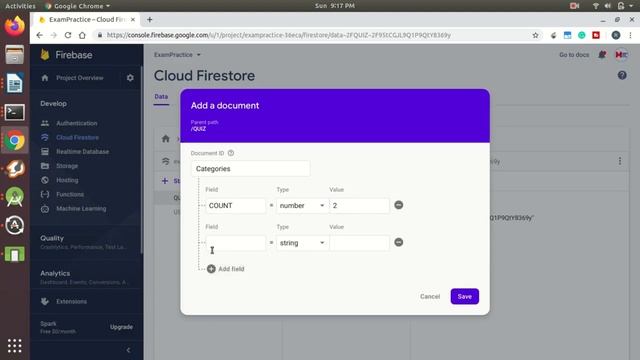Open Project Overview
Viewport: 640px width, 360px height.
point(80,78)
